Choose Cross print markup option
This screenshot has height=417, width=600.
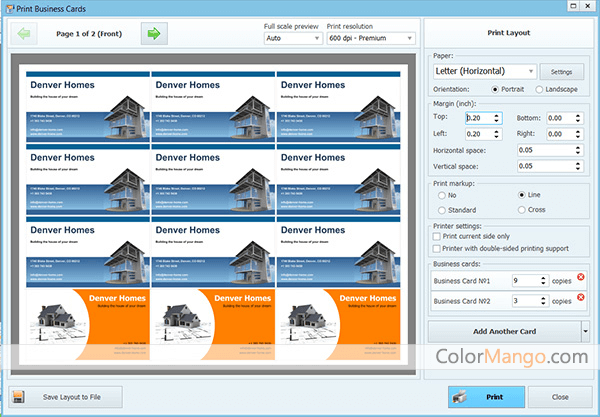click(x=521, y=210)
